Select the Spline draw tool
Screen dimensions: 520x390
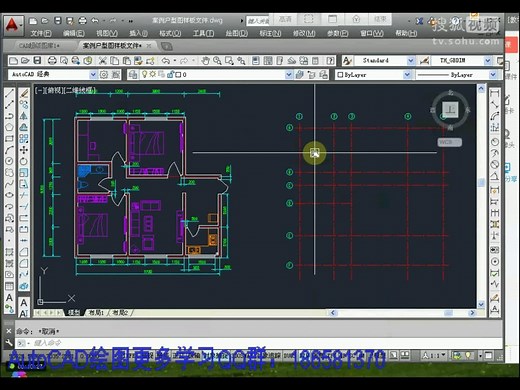[x=9, y=184]
